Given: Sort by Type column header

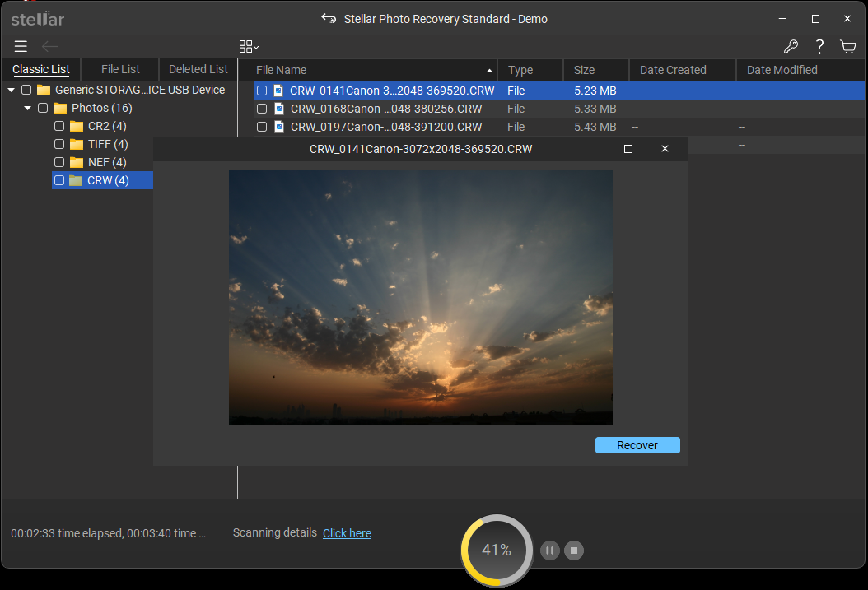Looking at the screenshot, I should 530,70.
